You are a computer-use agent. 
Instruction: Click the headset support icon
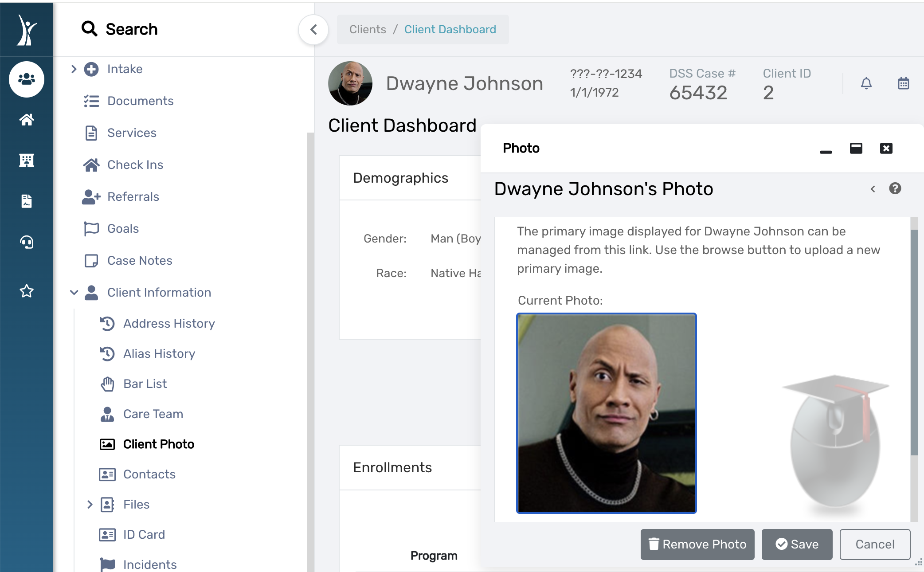coord(27,242)
